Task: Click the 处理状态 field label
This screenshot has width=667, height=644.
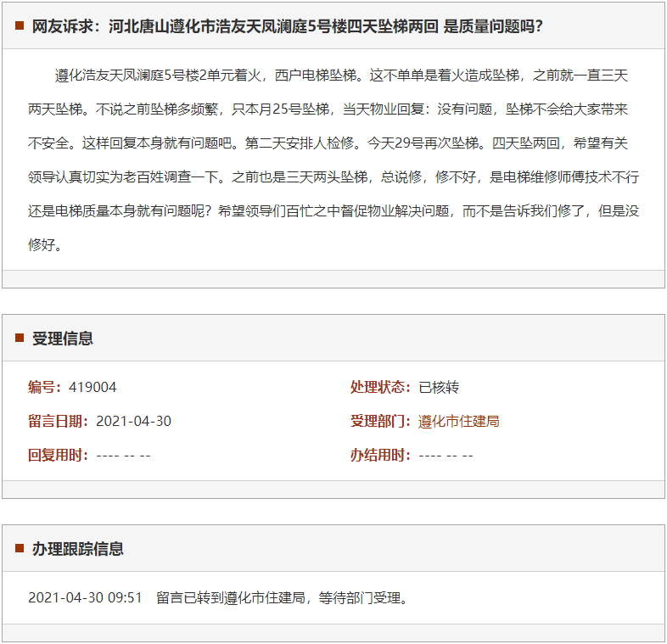Action: pyautogui.click(x=381, y=387)
